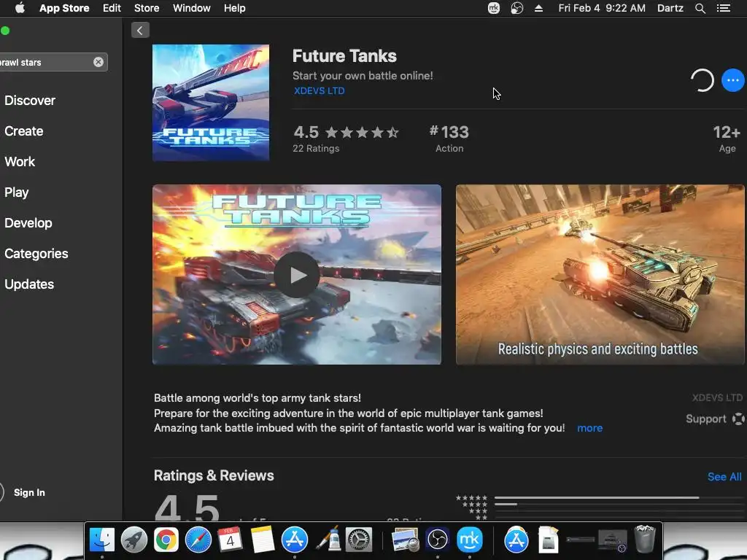
Task: Open the Apple menu
Action: [20, 8]
